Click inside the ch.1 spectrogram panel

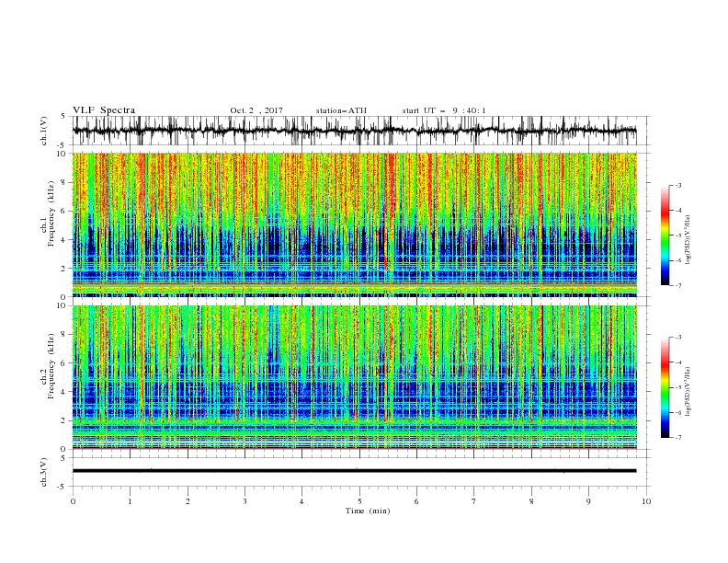coord(355,224)
